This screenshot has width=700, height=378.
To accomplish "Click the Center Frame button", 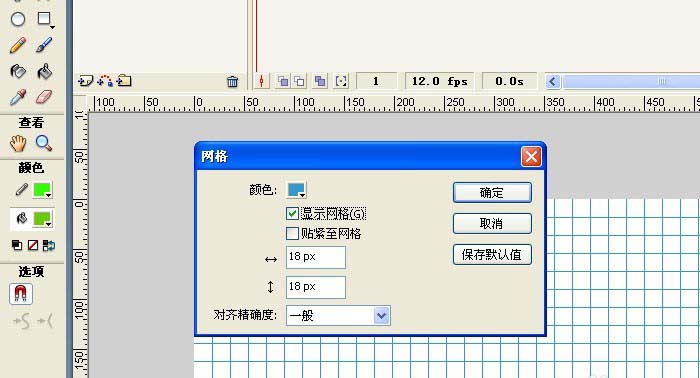I will tap(262, 81).
